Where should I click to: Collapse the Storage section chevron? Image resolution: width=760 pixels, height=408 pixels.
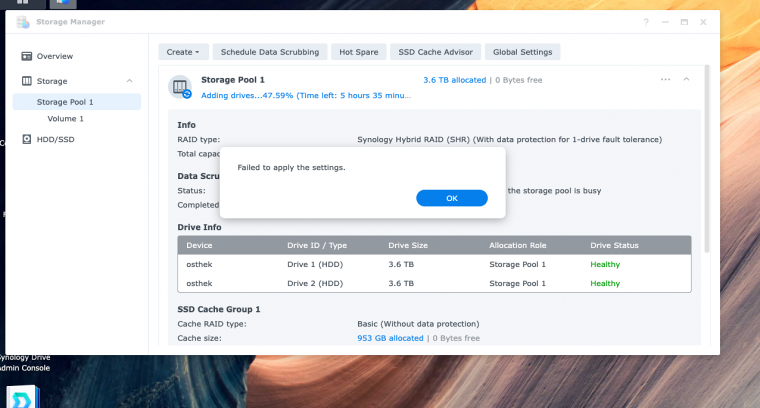tap(129, 81)
